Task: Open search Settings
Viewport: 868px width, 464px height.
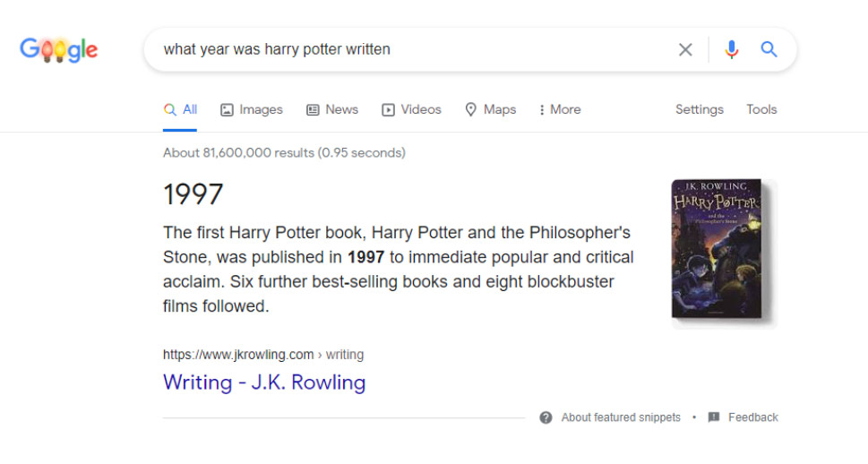Action: click(x=700, y=109)
